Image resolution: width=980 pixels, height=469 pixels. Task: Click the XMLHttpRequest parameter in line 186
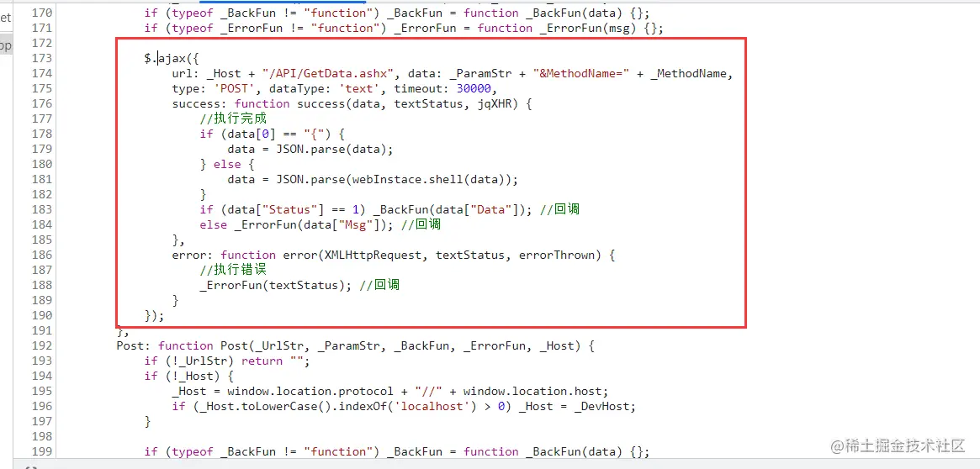tap(373, 255)
